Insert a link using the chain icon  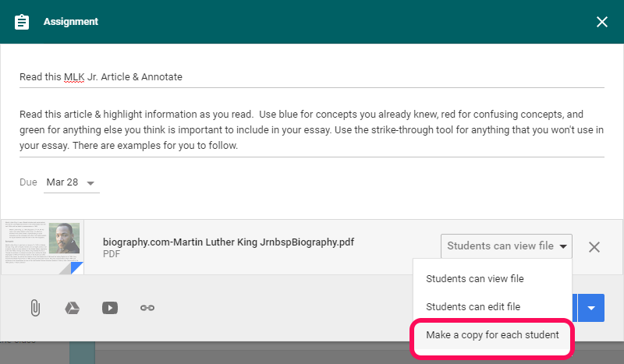point(147,308)
